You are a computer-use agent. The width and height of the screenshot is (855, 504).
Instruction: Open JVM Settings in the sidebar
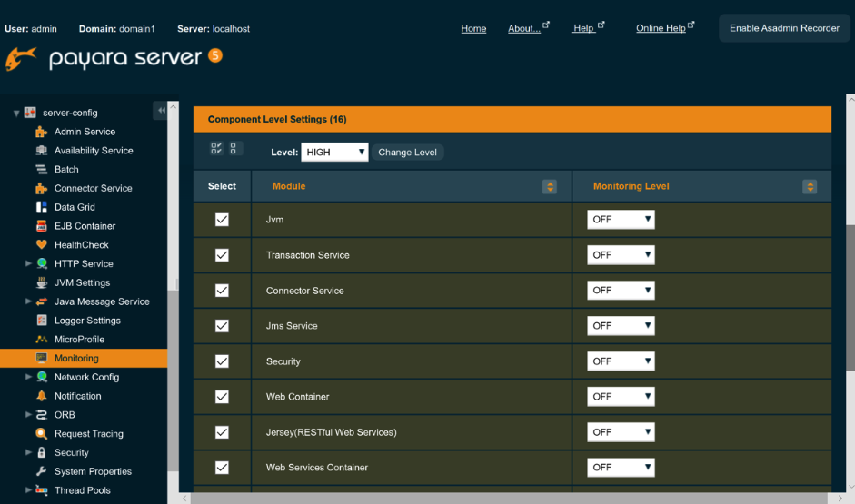click(x=82, y=282)
